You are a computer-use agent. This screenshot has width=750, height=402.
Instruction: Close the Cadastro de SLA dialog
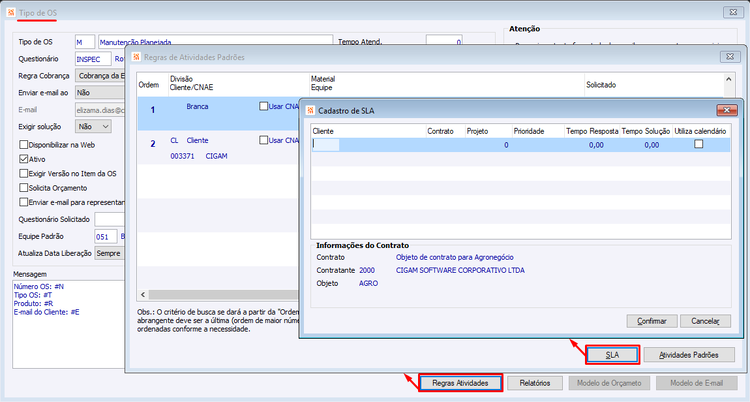tap(727, 110)
